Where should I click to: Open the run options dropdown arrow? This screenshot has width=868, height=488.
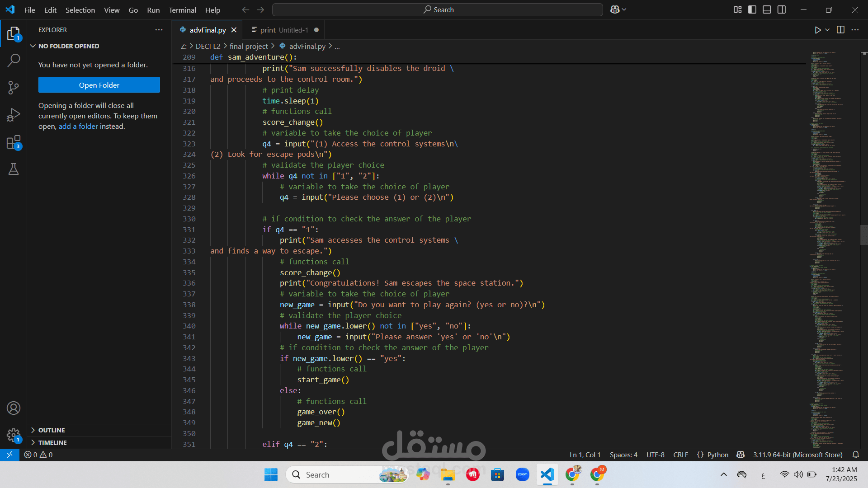(827, 30)
